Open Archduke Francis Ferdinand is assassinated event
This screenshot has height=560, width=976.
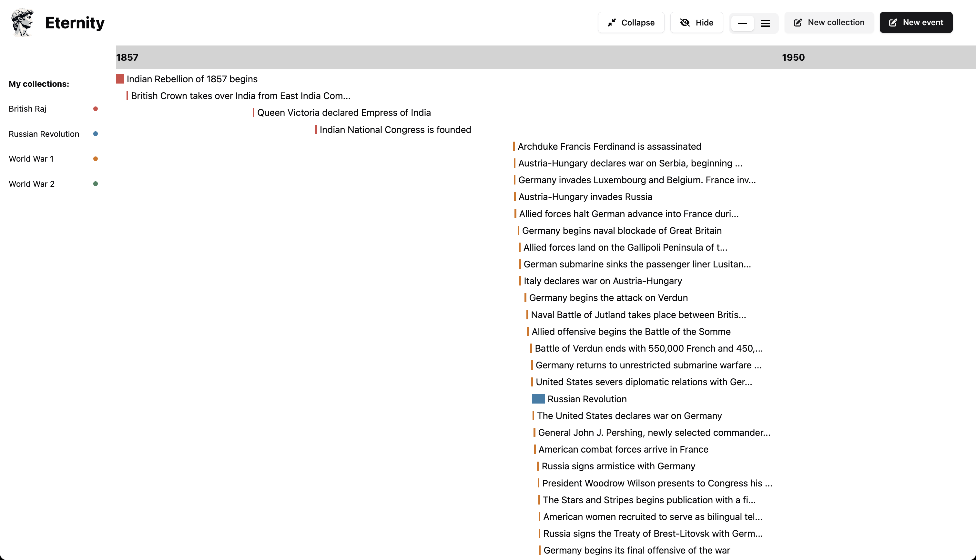click(x=609, y=146)
